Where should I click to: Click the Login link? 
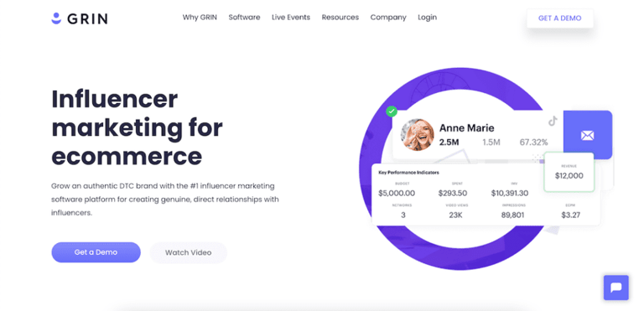click(x=427, y=18)
